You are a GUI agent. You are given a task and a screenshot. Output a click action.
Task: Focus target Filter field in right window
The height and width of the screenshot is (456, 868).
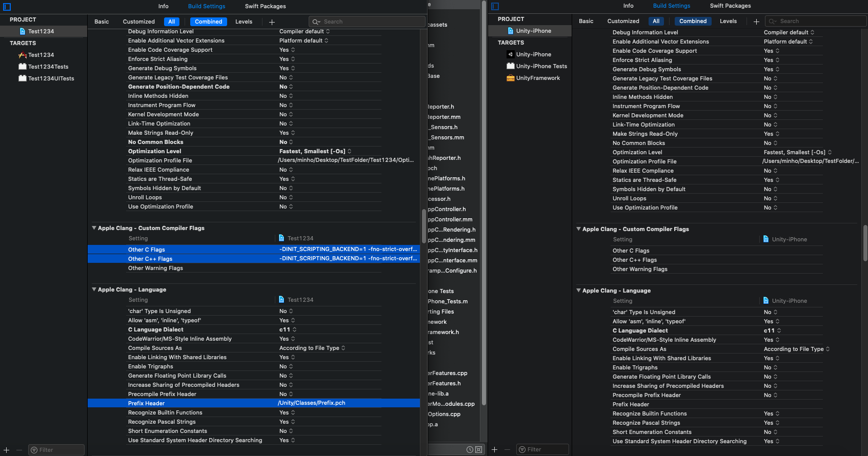click(x=542, y=449)
